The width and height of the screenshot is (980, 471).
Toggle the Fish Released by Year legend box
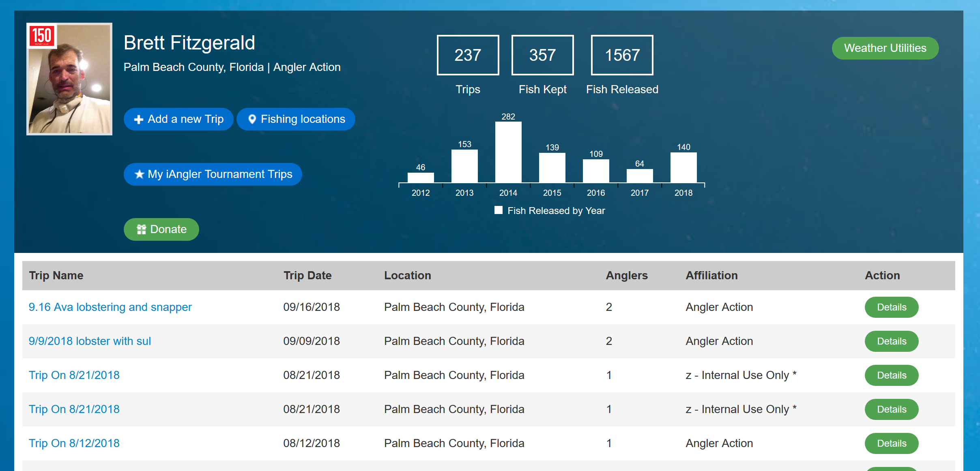[x=499, y=210]
